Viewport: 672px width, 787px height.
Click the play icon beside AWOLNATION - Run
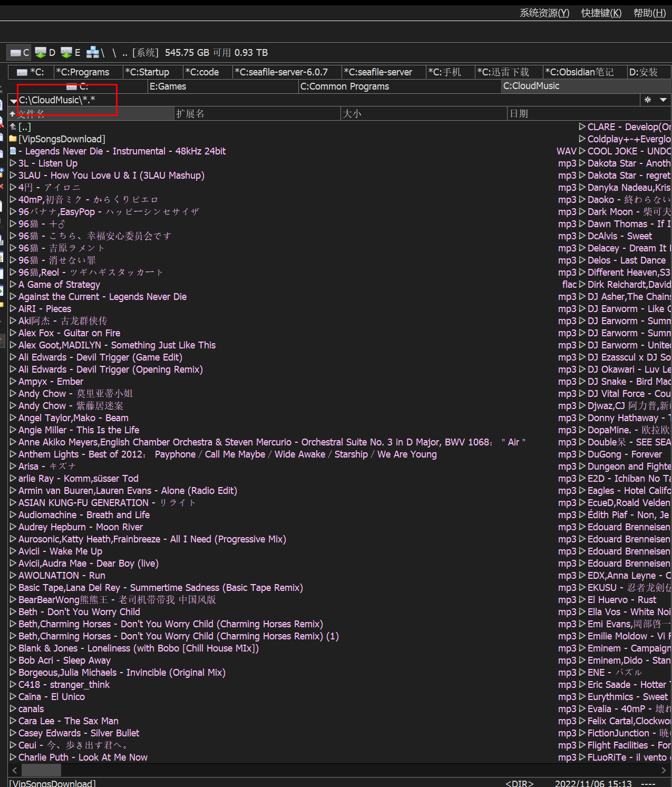pos(13,576)
